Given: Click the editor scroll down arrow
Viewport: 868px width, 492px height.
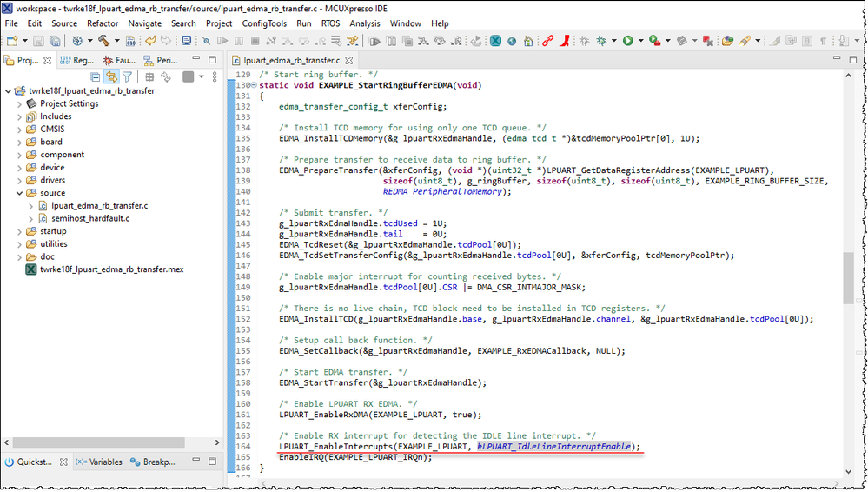Looking at the screenshot, I should coord(848,471).
